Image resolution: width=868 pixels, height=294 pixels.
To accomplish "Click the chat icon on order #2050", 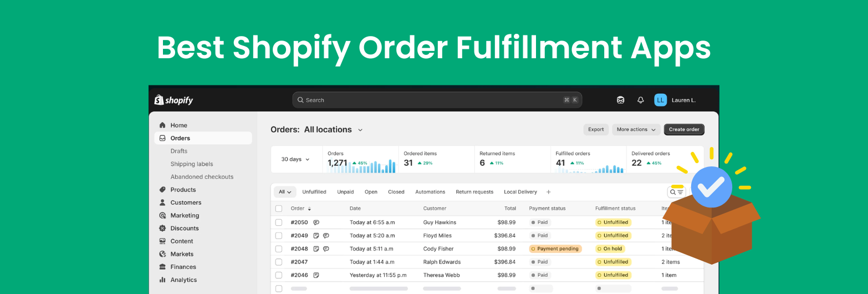I will click(x=316, y=222).
